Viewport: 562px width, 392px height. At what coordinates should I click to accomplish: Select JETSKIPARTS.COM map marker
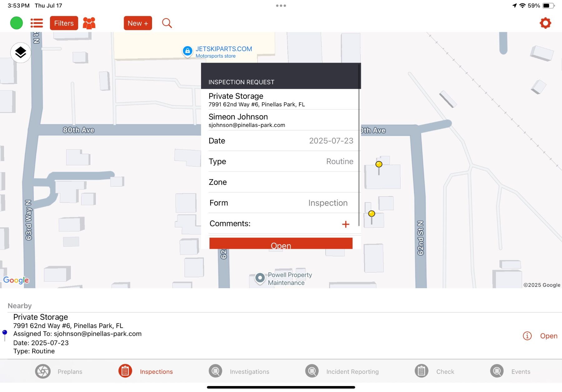187,51
